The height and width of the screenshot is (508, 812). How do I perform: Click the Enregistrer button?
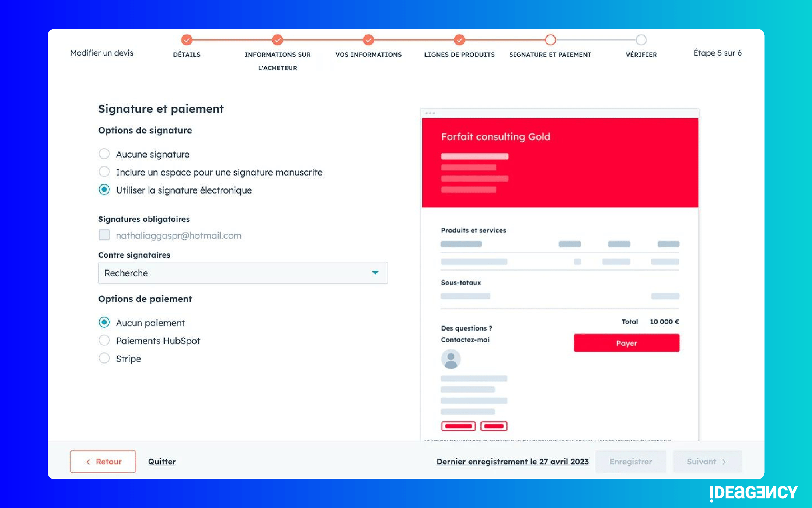(631, 462)
